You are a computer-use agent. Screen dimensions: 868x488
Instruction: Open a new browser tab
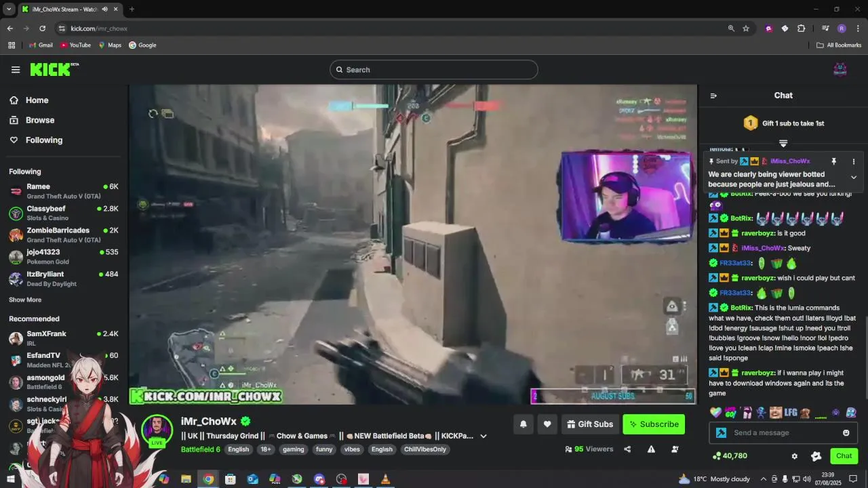click(132, 9)
